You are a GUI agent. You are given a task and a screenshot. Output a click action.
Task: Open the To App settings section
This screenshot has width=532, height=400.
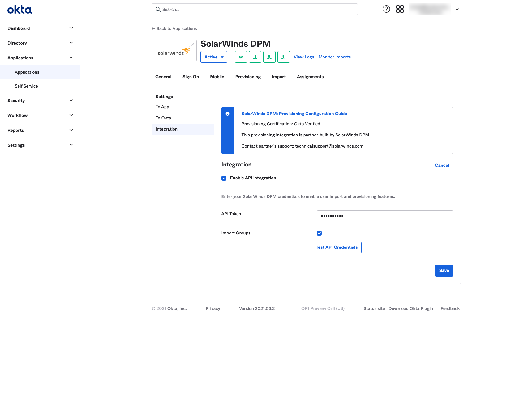[x=183, y=107]
